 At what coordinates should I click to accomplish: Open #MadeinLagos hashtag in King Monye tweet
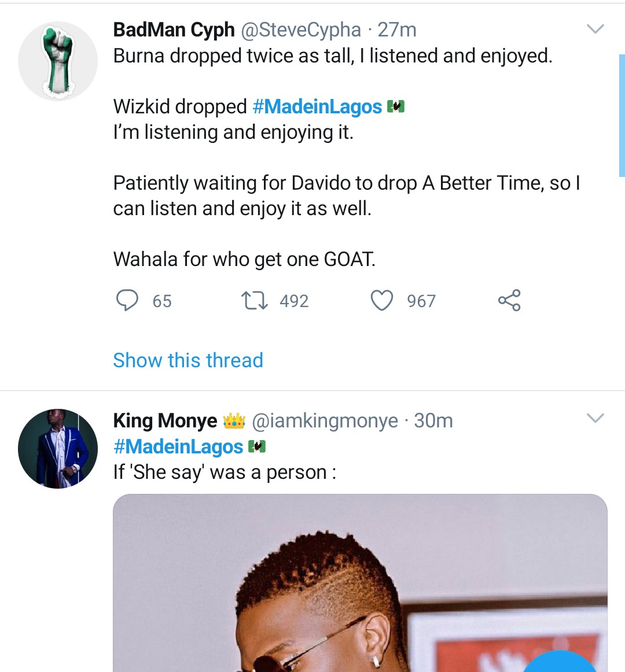[x=178, y=446]
